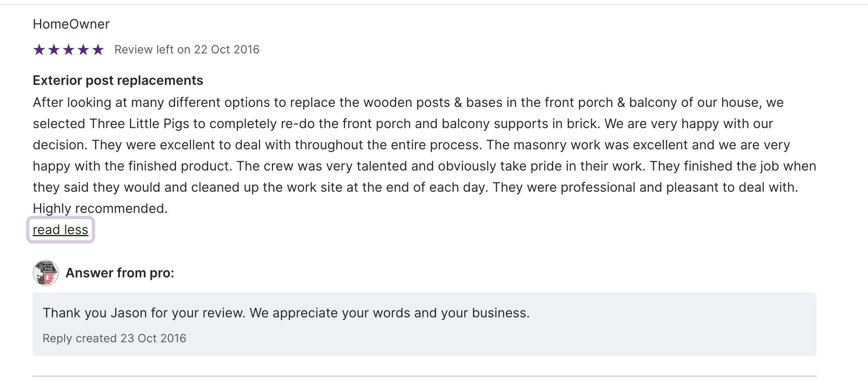Click They were professional and pleasant sentence
This screenshot has height=381, width=868.
tap(645, 187)
